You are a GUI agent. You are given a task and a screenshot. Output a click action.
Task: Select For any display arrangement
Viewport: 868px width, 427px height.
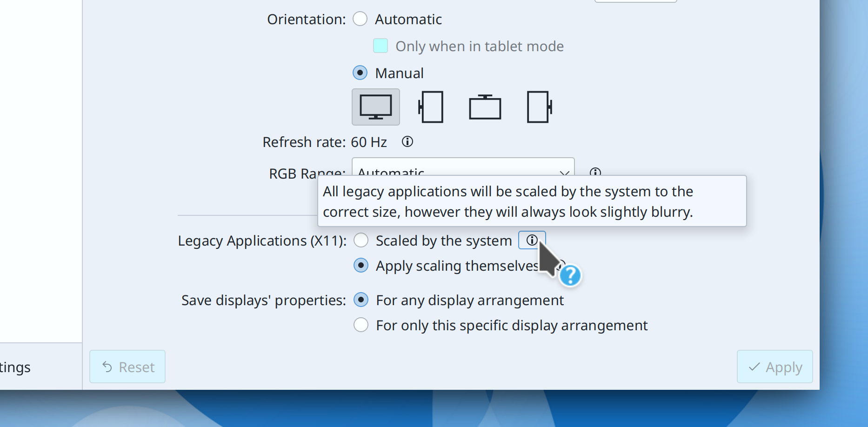(361, 300)
